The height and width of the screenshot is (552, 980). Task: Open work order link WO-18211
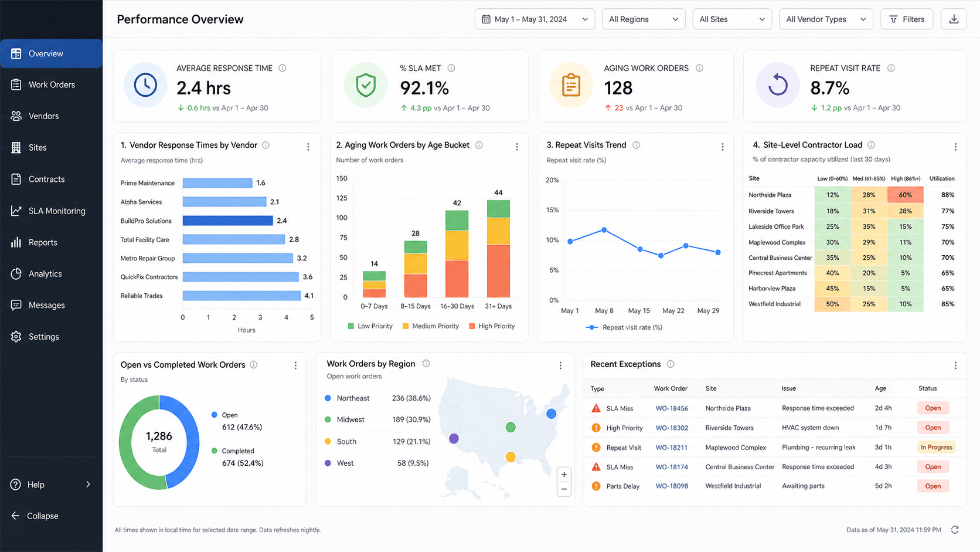[x=672, y=448]
